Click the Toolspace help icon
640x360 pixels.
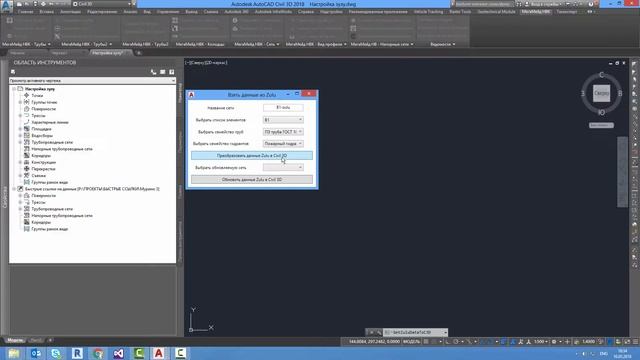pos(172,72)
